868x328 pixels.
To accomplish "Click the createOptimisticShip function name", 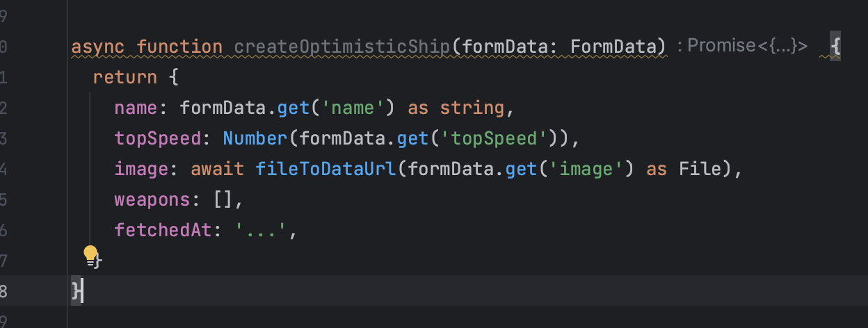I will pyautogui.click(x=342, y=47).
